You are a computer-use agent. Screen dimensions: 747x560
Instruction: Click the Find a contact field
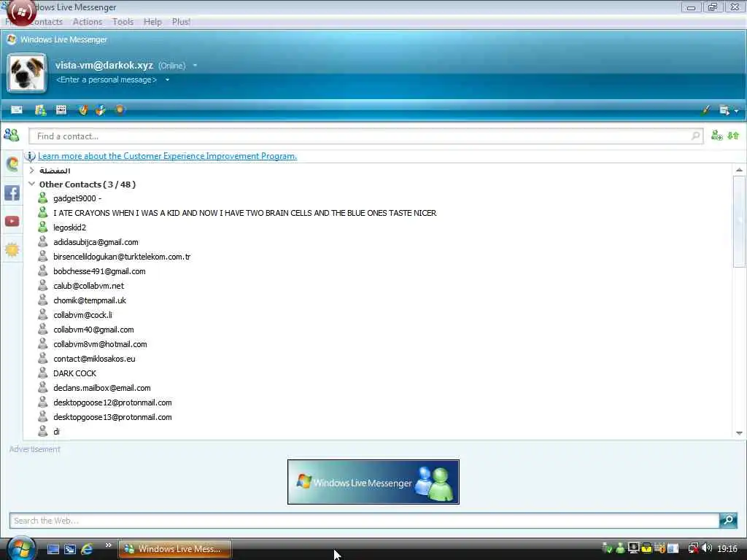[366, 136]
